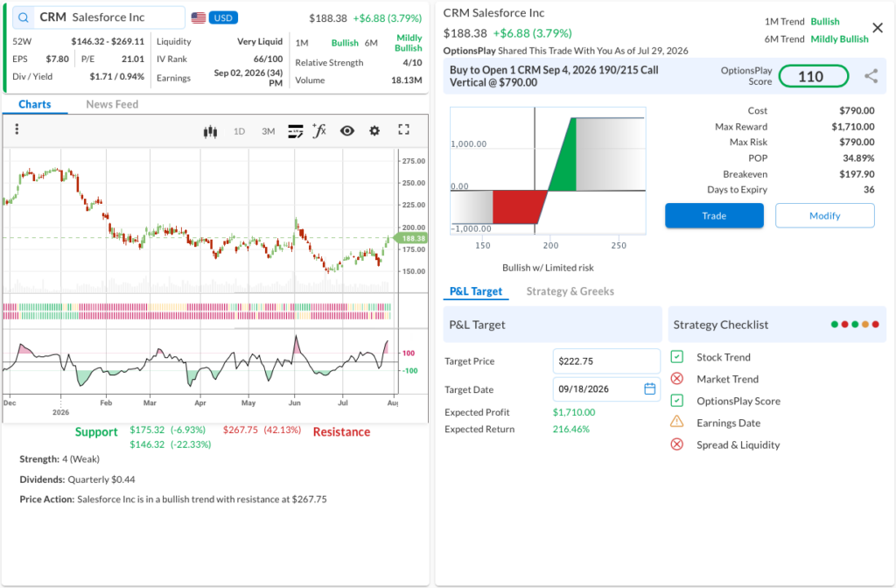This screenshot has height=588, width=896.
Task: Open the USD currency selector
Action: pyautogui.click(x=223, y=17)
